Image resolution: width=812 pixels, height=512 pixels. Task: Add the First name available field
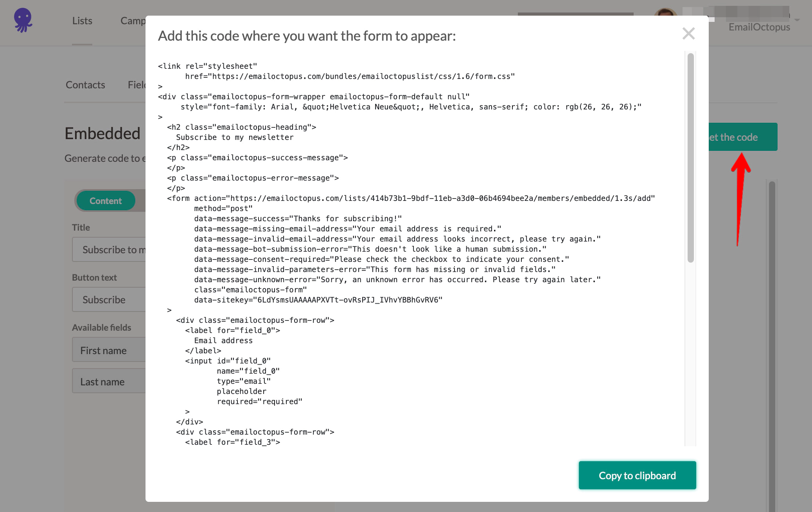[x=110, y=351]
